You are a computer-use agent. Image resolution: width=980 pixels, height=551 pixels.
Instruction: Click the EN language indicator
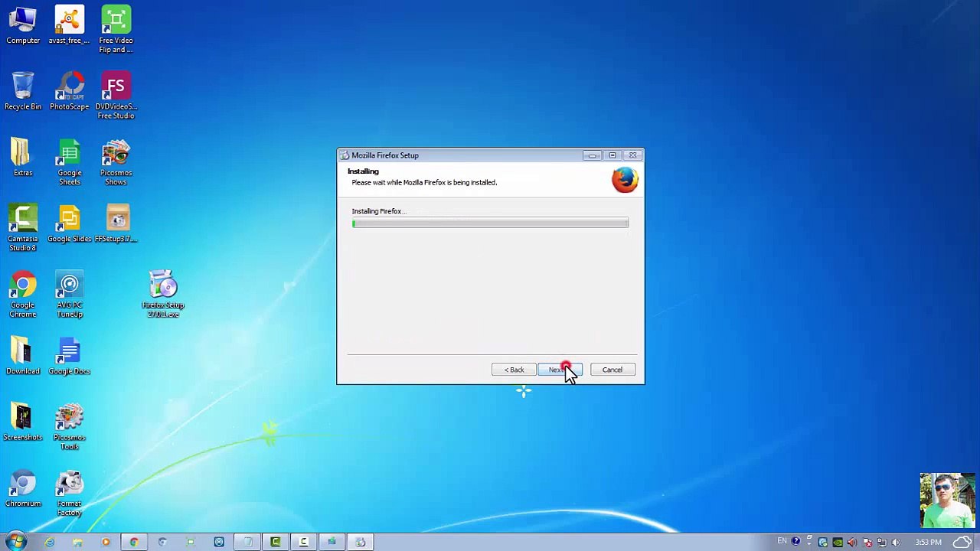pyautogui.click(x=782, y=542)
